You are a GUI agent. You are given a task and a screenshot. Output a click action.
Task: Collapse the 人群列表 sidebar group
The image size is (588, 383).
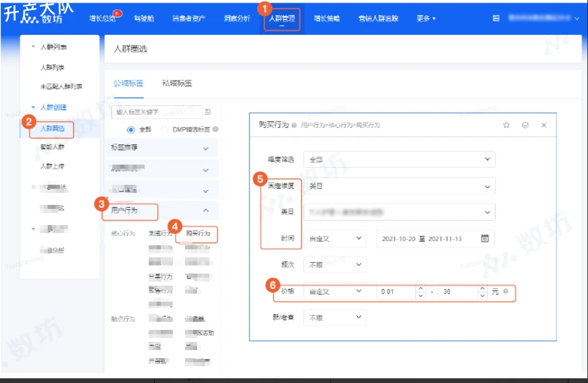coord(33,47)
